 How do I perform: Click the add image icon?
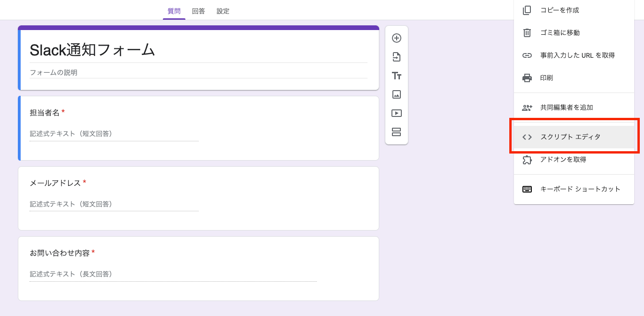(397, 94)
